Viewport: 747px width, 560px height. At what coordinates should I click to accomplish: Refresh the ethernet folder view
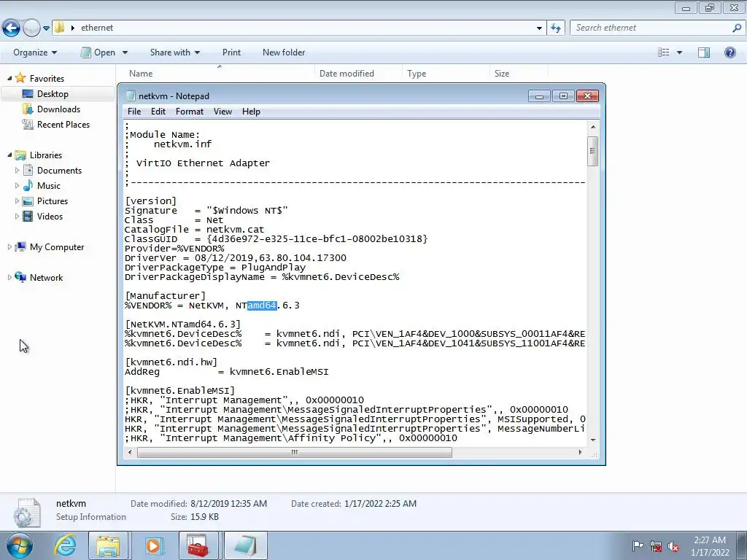555,28
